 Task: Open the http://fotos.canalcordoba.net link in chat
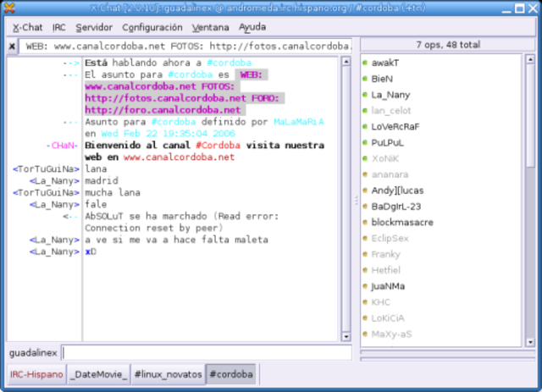(x=165, y=98)
